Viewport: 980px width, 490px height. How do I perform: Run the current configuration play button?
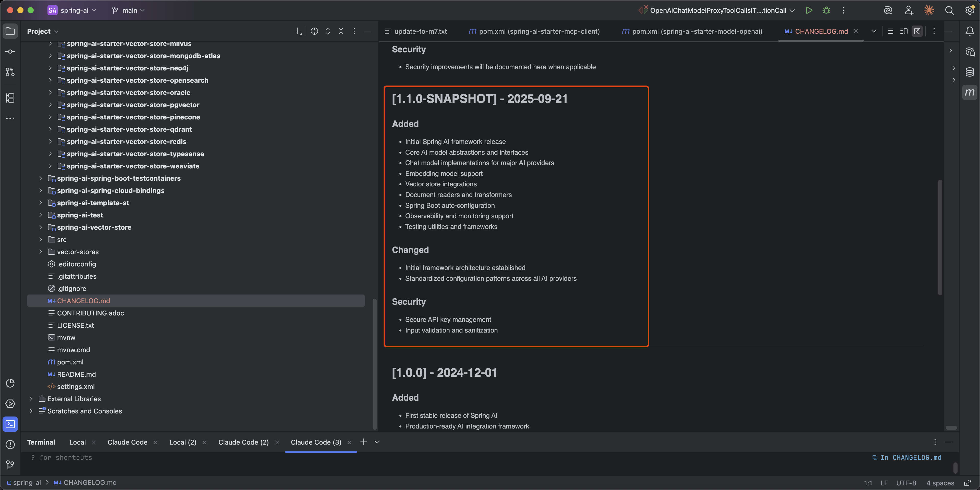pyautogui.click(x=809, y=10)
